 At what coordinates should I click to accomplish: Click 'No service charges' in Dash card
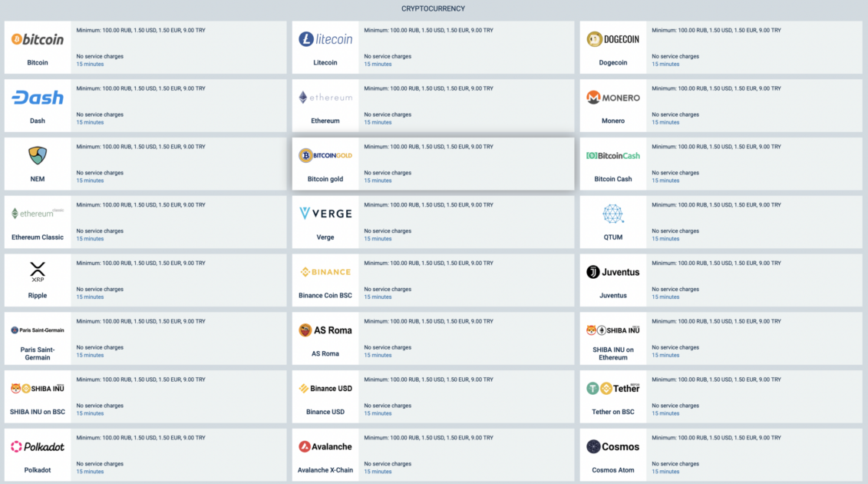pos(100,114)
